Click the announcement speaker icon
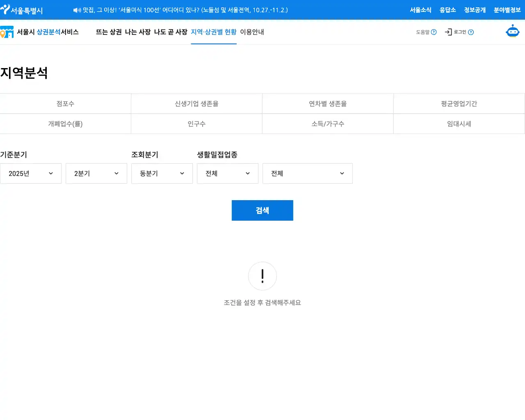The image size is (525, 420). pyautogui.click(x=77, y=10)
